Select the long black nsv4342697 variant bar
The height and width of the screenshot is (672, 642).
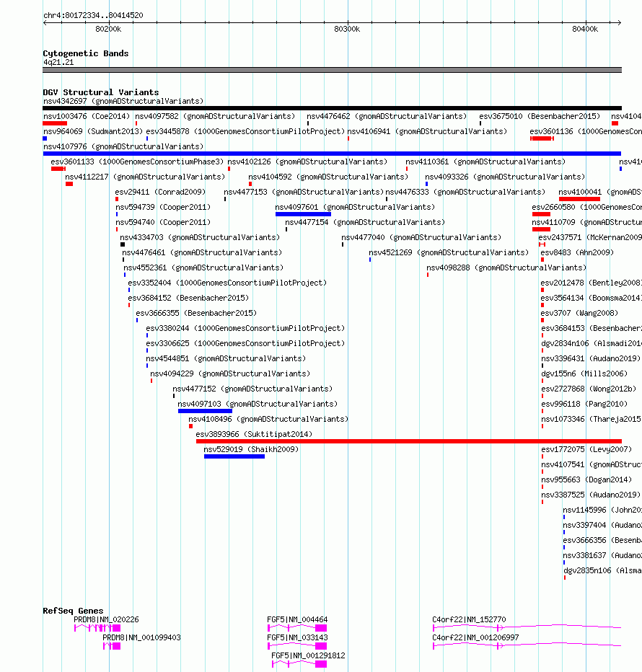click(x=332, y=108)
